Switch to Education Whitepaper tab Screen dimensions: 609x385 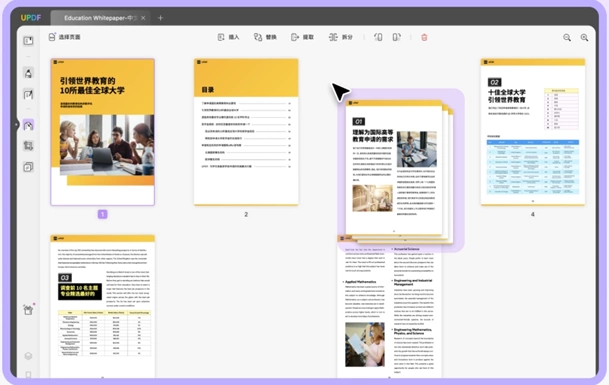99,18
